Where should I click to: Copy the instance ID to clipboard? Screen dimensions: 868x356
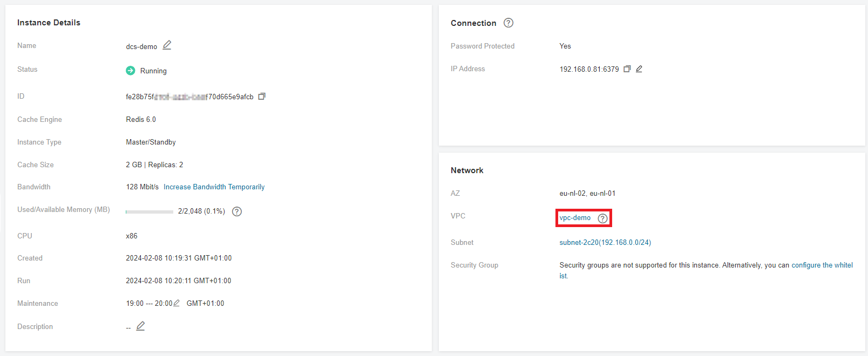[262, 97]
